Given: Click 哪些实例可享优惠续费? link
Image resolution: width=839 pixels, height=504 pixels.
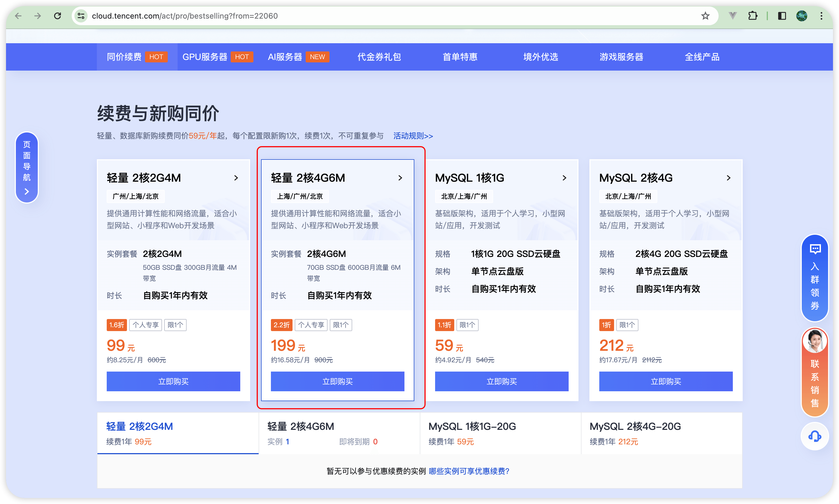Looking at the screenshot, I should click(469, 471).
